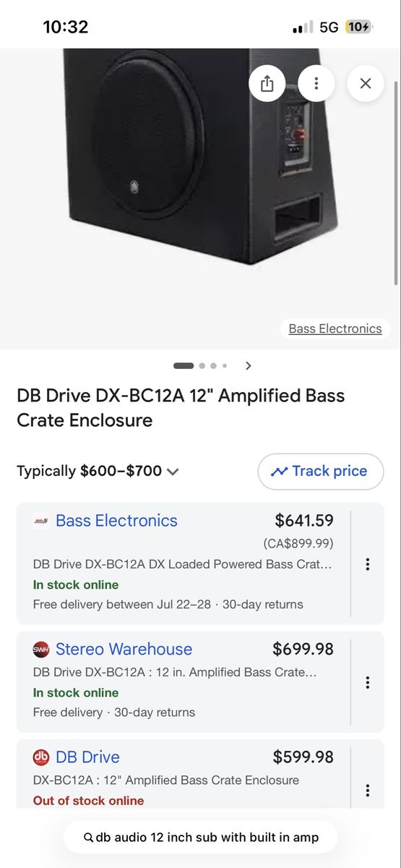Viewport: 401px width, 868px height.
Task: Open the Bass Electronics seller link
Action: click(116, 521)
